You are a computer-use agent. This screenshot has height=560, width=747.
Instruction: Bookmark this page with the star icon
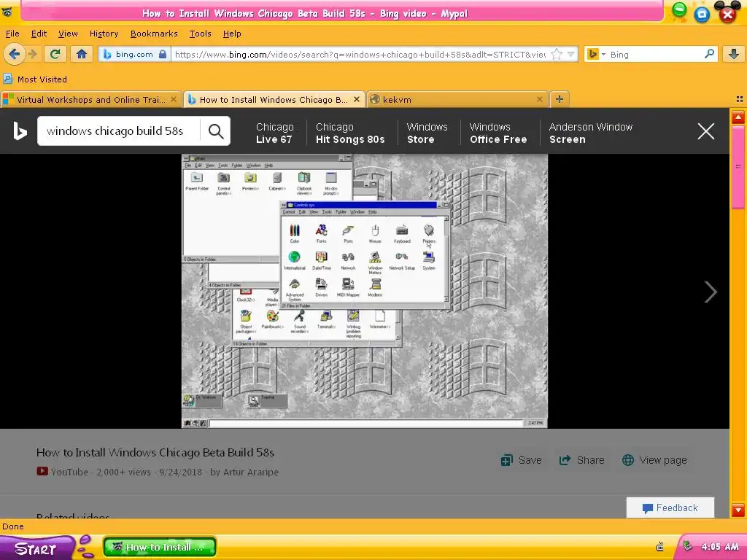[x=556, y=54]
